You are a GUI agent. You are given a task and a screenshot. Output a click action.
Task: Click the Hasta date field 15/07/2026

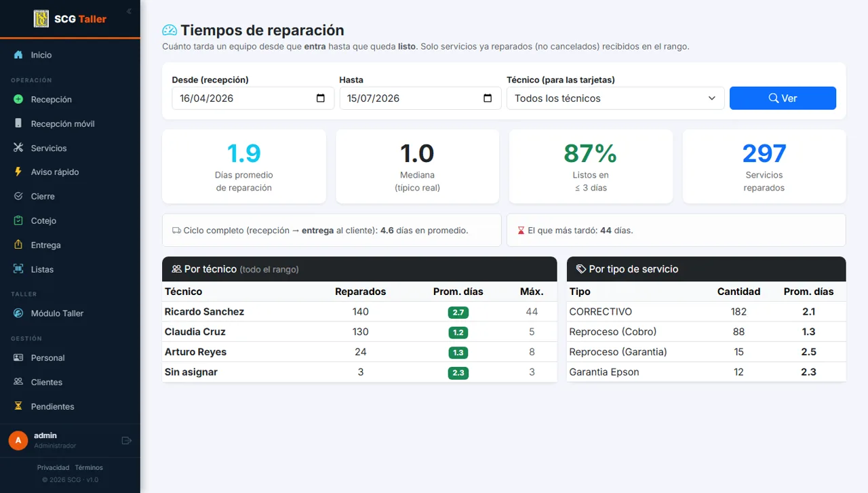tap(420, 98)
